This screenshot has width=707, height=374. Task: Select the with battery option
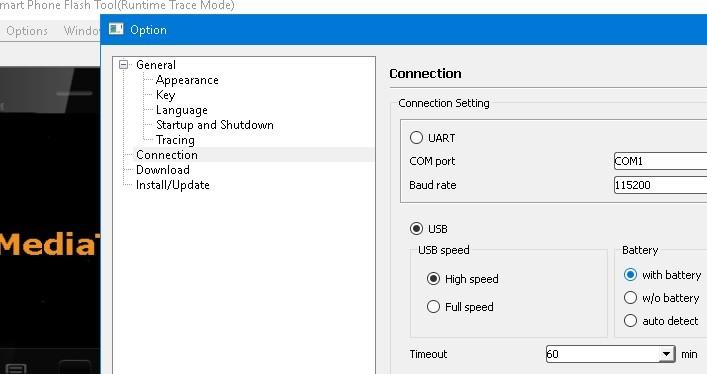630,275
